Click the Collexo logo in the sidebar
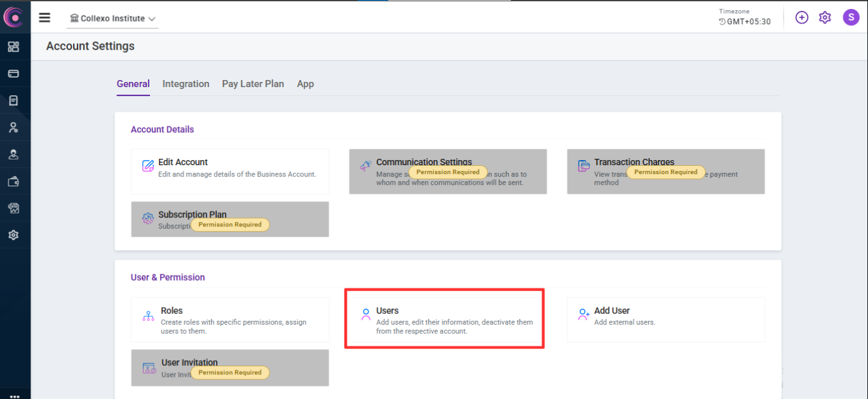The height and width of the screenshot is (399, 868). pyautogui.click(x=13, y=17)
